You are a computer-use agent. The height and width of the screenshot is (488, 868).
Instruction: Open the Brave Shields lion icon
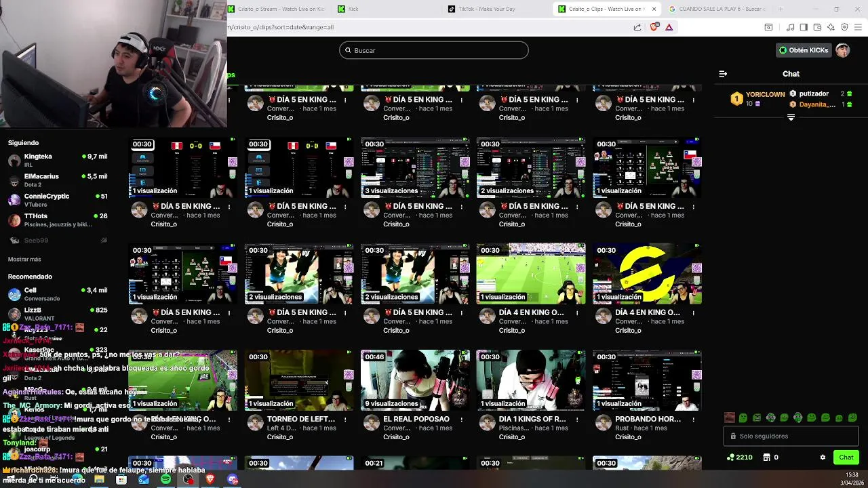[654, 27]
